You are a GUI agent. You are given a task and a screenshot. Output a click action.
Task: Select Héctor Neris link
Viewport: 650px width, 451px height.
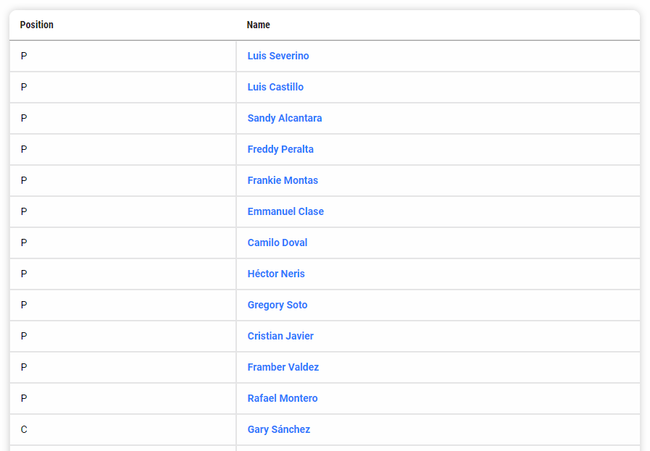(x=276, y=273)
